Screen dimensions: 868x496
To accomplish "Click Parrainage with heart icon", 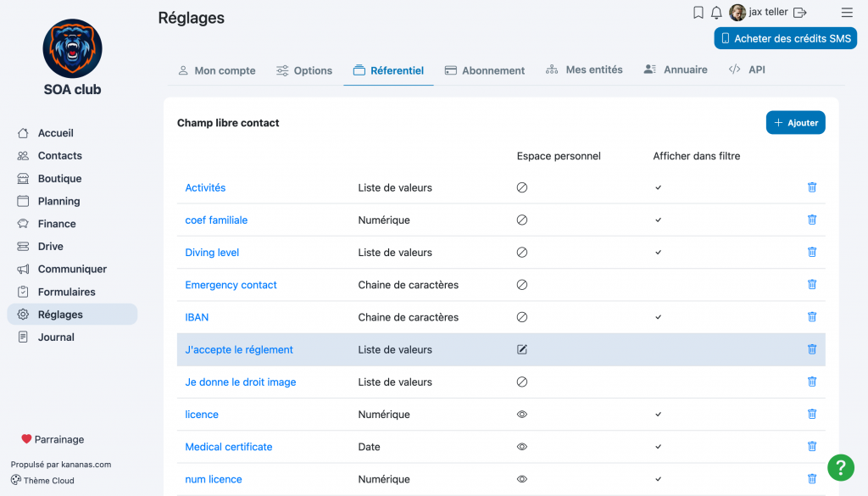I will tap(53, 439).
